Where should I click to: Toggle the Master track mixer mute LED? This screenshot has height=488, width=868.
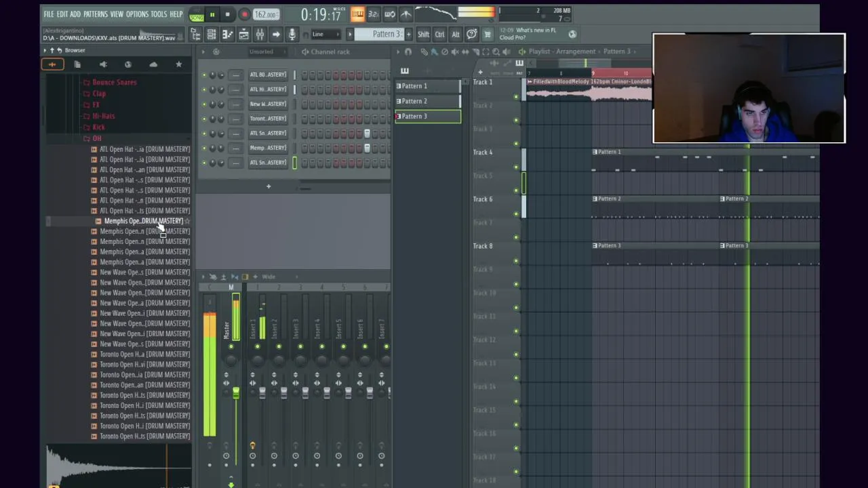(x=231, y=347)
